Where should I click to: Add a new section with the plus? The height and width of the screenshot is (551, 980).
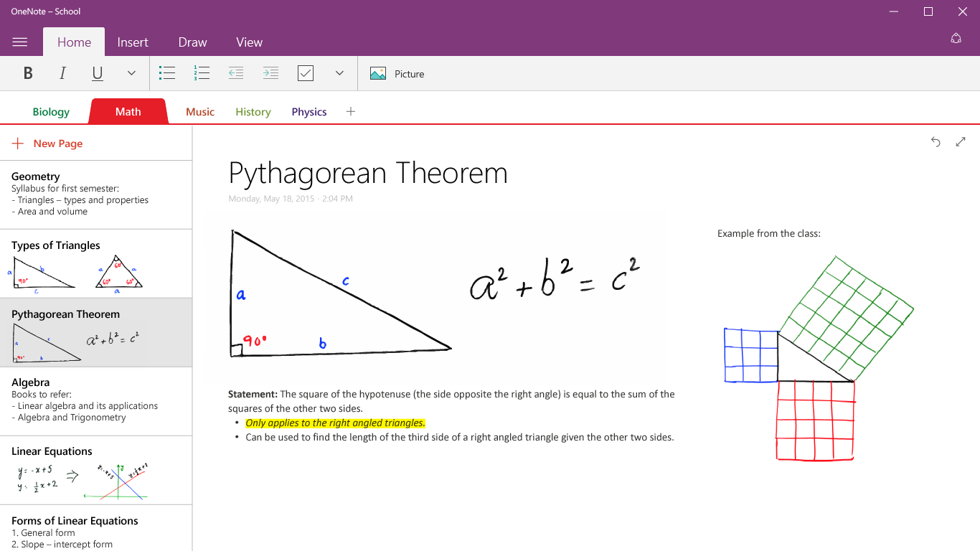351,111
